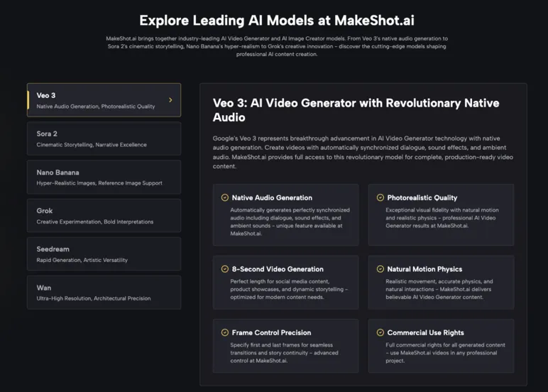Click the intro text under the page heading
Screen dimensions: 548x392
tap(277, 46)
